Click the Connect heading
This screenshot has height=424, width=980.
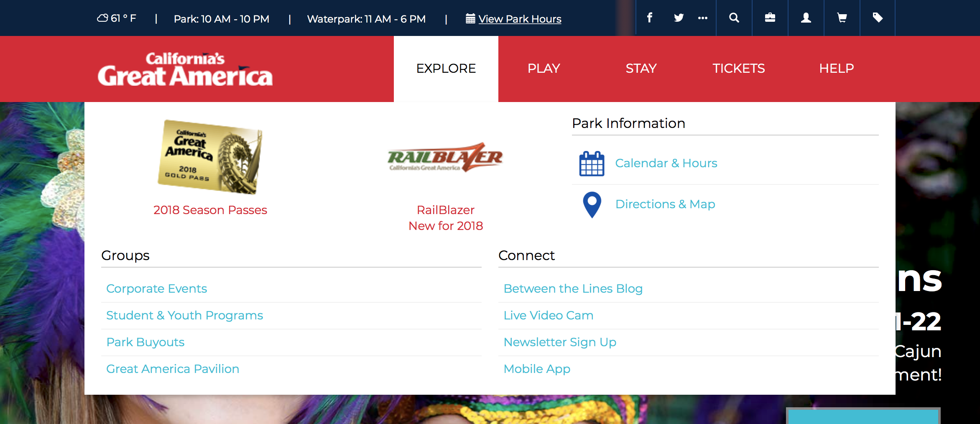click(x=526, y=255)
